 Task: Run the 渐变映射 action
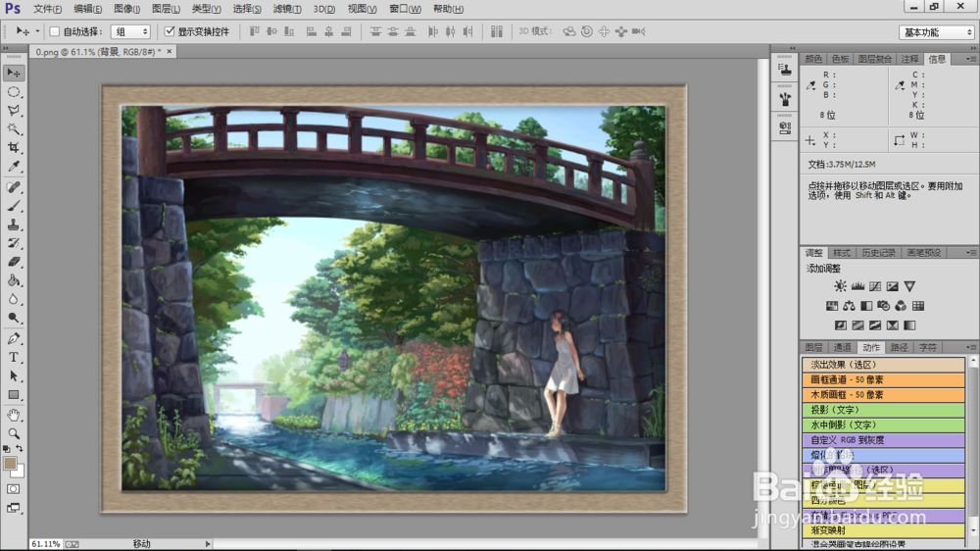(883, 529)
